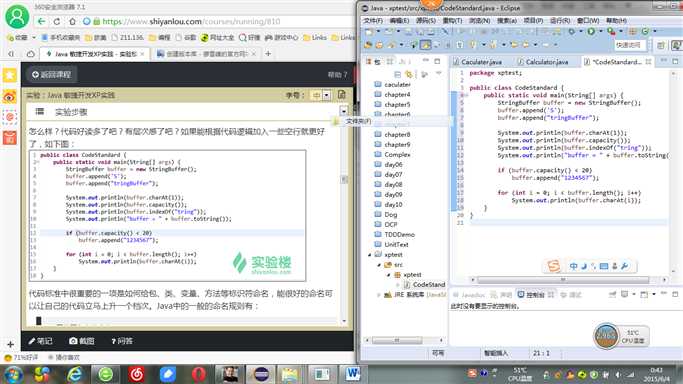Open NetEase Music from taskbar
The height and width of the screenshot is (384, 683).
137,374
